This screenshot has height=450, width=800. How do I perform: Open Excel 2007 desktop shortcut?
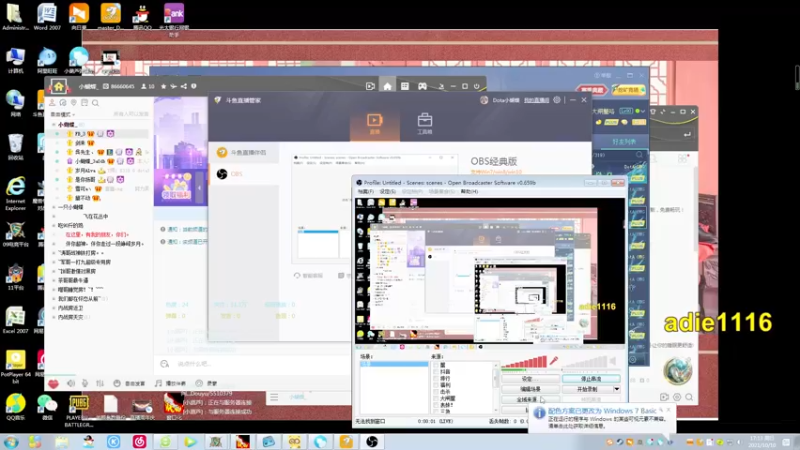click(15, 320)
